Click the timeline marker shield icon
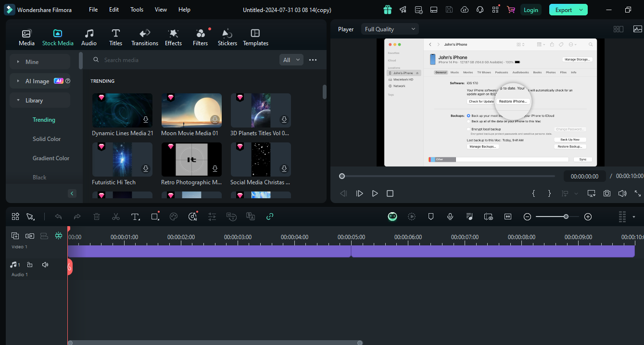The height and width of the screenshot is (345, 644). coord(431,217)
